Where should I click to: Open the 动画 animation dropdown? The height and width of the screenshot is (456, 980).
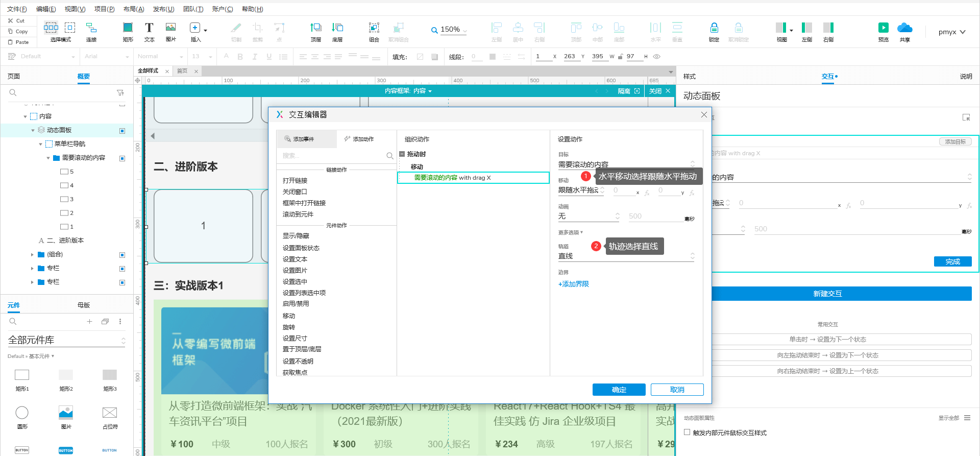tap(589, 216)
